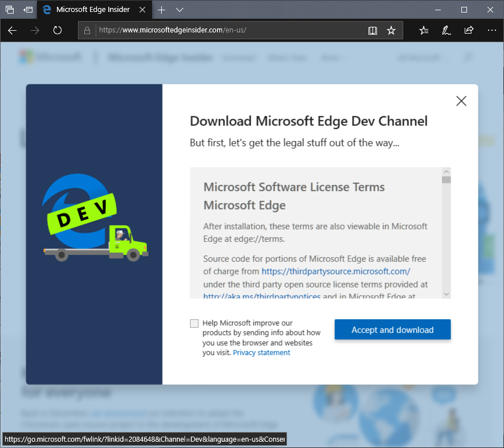Click the set these tabs aside icon
This screenshot has width=504, height=448.
[28, 10]
